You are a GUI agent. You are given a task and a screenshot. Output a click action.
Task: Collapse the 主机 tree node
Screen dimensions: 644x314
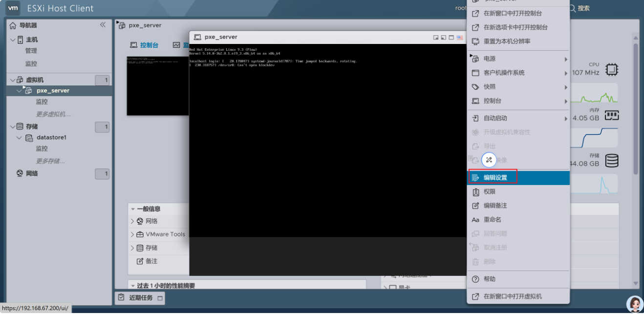[x=13, y=40]
